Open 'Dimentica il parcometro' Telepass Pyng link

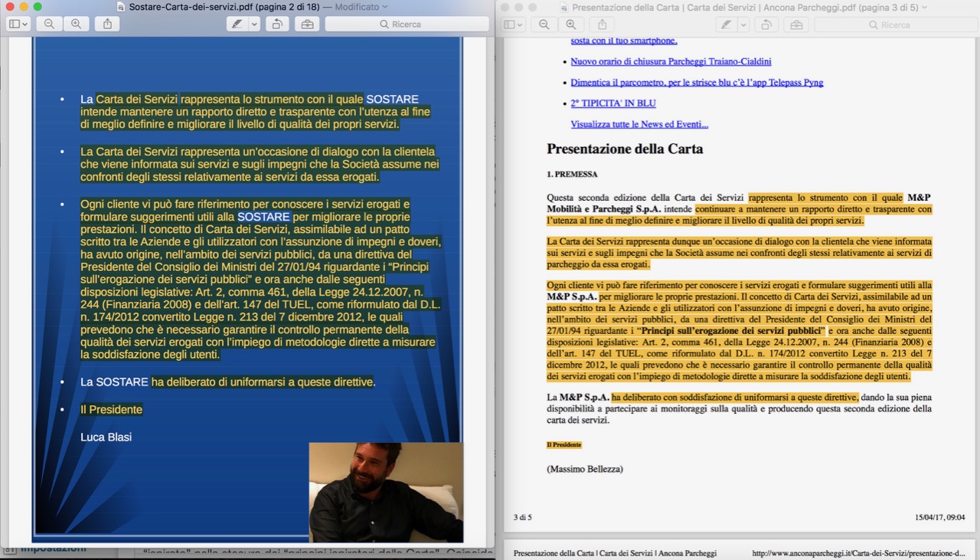point(697,82)
